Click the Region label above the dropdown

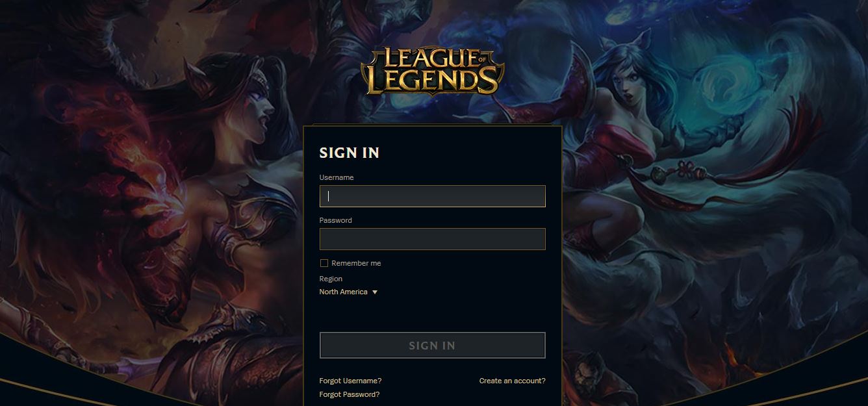point(331,279)
